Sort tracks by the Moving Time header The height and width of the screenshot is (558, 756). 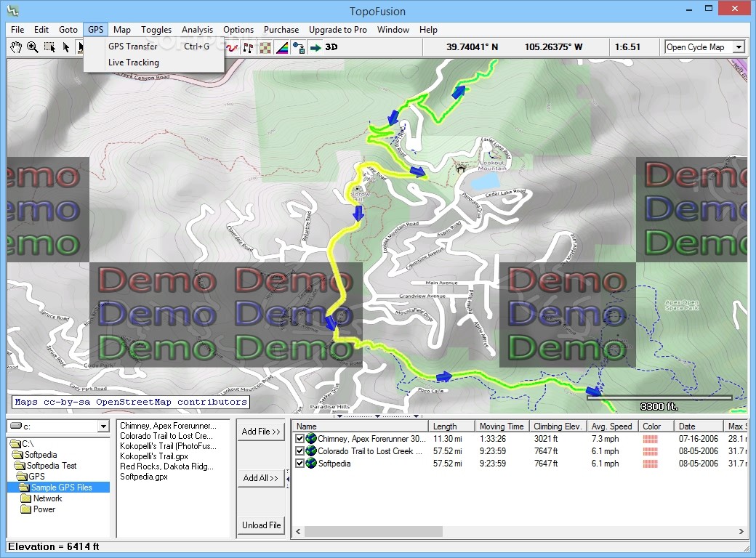[502, 426]
